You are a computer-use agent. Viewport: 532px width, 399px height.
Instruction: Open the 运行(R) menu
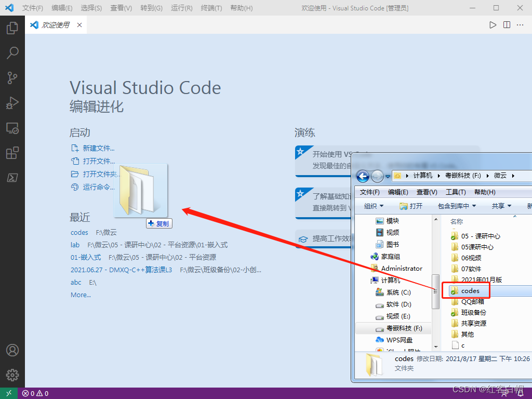(x=181, y=8)
